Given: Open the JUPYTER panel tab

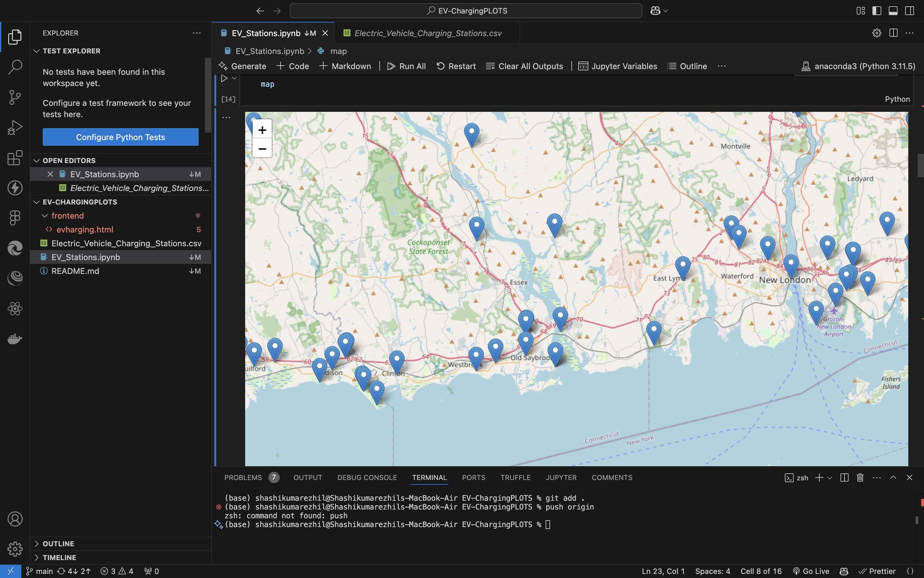Looking at the screenshot, I should tap(560, 477).
